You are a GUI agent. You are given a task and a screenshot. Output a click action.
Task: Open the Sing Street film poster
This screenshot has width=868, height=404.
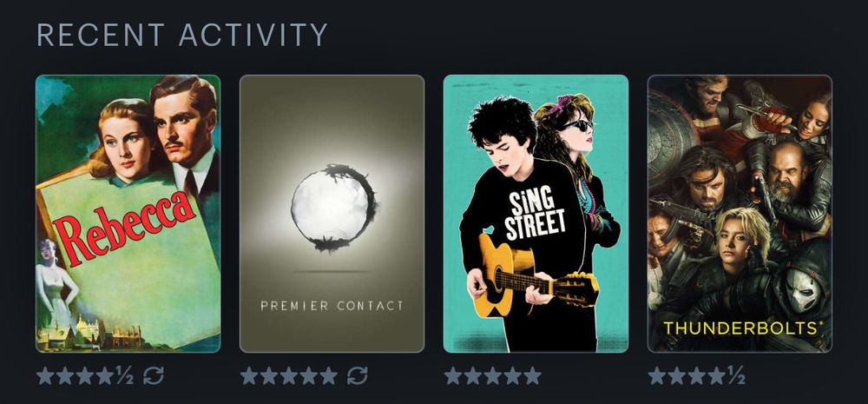click(x=536, y=214)
